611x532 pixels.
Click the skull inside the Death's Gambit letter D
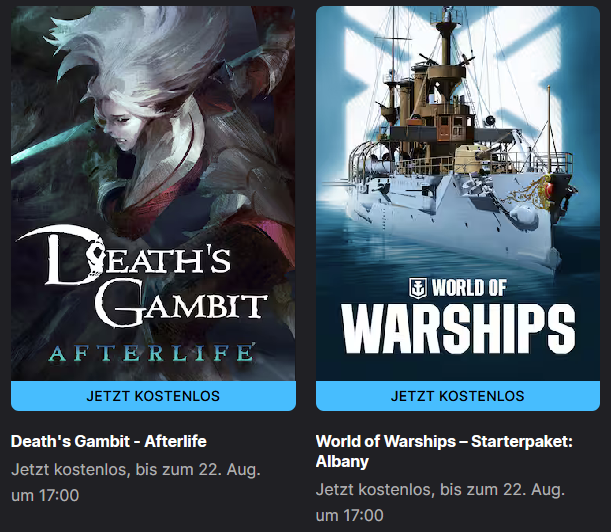[x=95, y=257]
